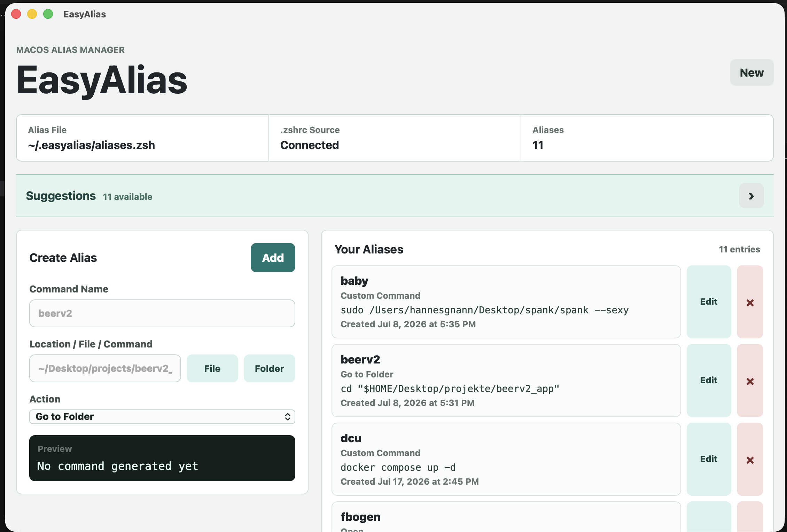Edit the beerv2 alias
Screen dimensions: 787x532
(x=709, y=381)
